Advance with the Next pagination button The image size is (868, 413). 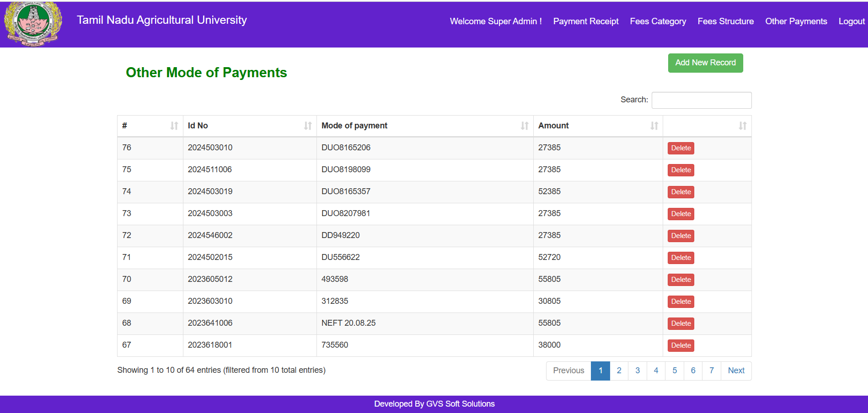click(x=736, y=371)
